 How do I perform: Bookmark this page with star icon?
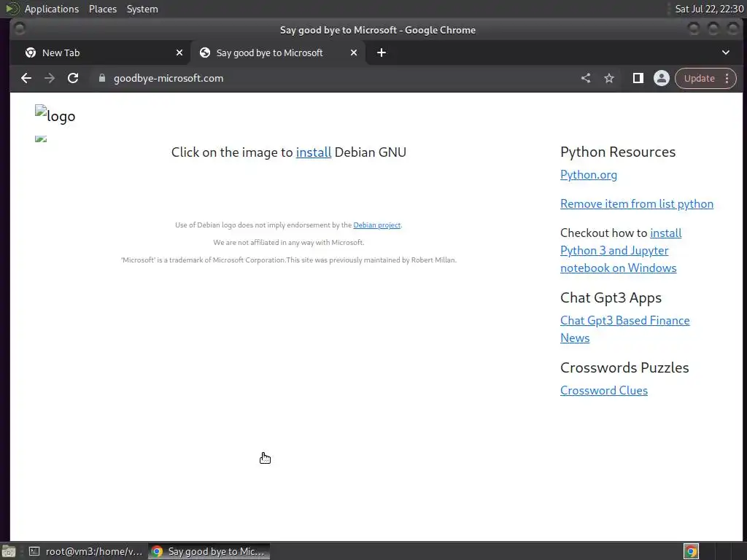click(x=609, y=78)
